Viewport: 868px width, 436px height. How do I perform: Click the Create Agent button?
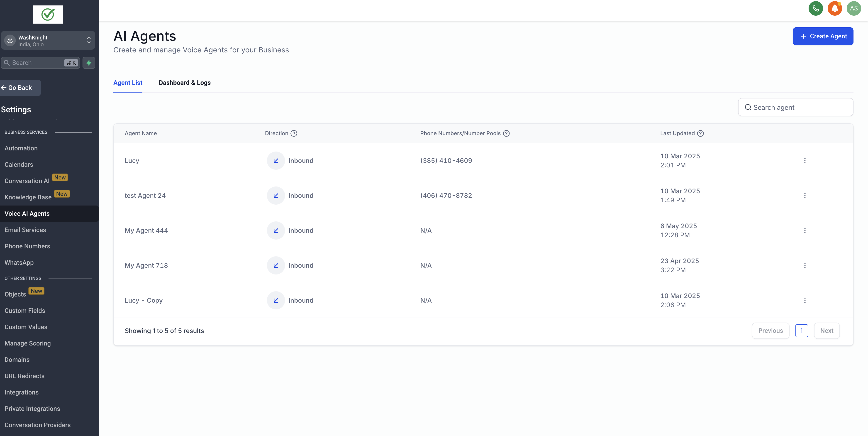[822, 36]
